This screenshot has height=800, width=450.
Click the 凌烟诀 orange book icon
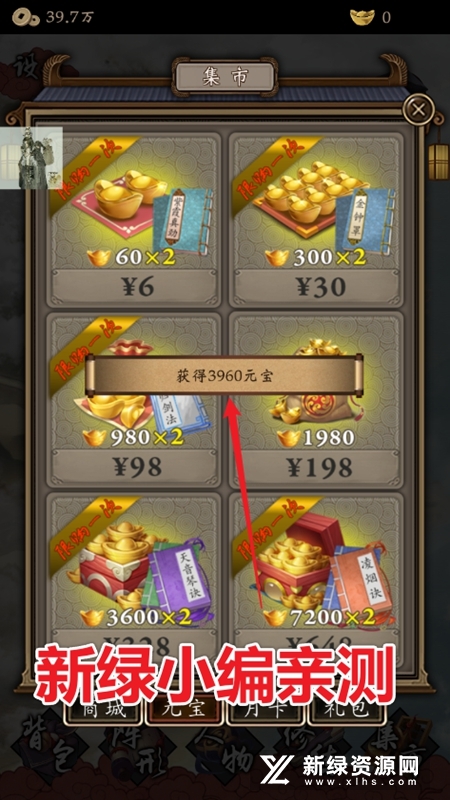coord(361,581)
